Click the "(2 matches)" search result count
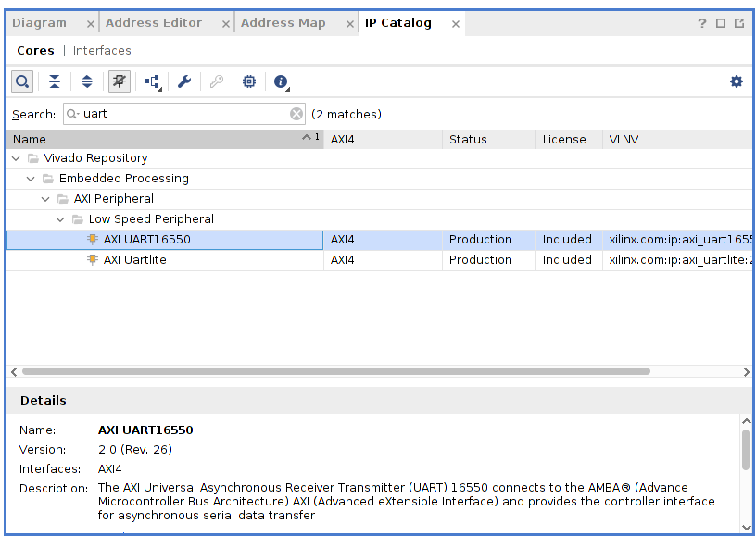 (x=346, y=114)
